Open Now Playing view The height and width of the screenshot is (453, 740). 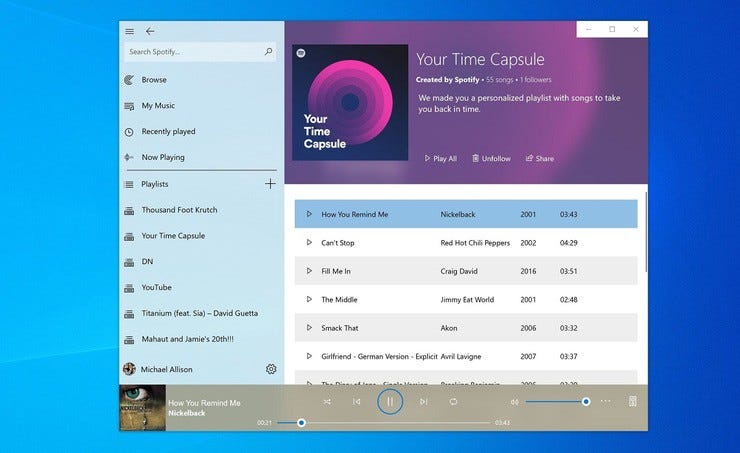[x=163, y=158]
